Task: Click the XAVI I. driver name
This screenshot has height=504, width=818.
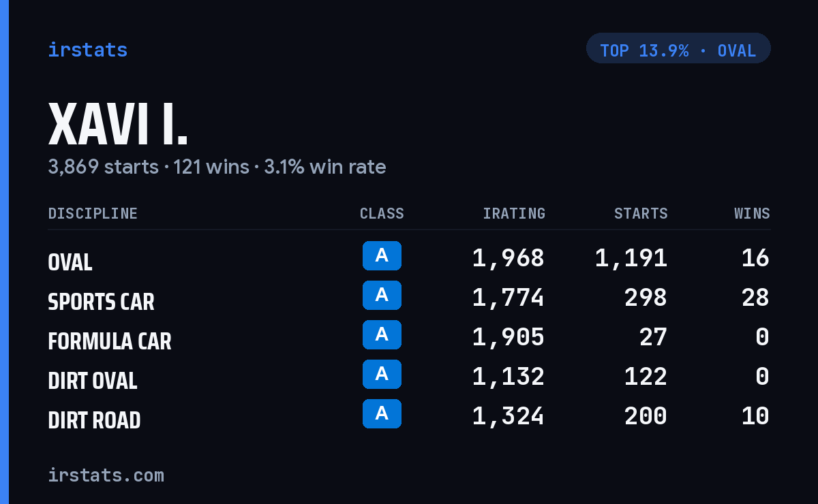Action: coord(118,125)
